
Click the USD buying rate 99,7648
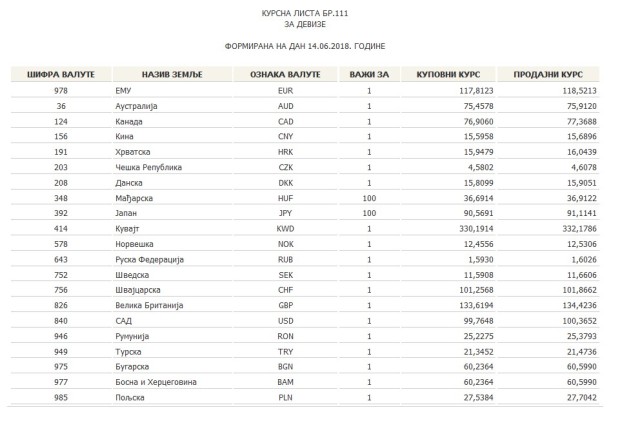coord(478,321)
